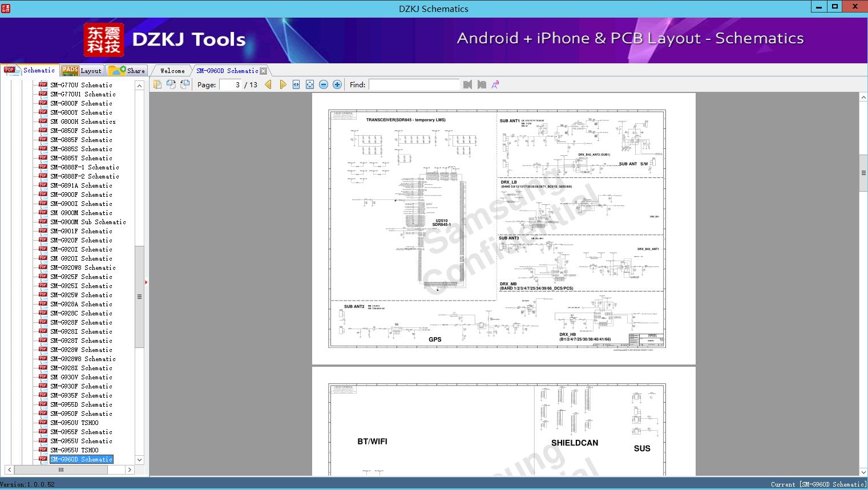This screenshot has width=868, height=490.
Task: Click the document viewer vertical scrollbar thumb
Action: point(863,173)
